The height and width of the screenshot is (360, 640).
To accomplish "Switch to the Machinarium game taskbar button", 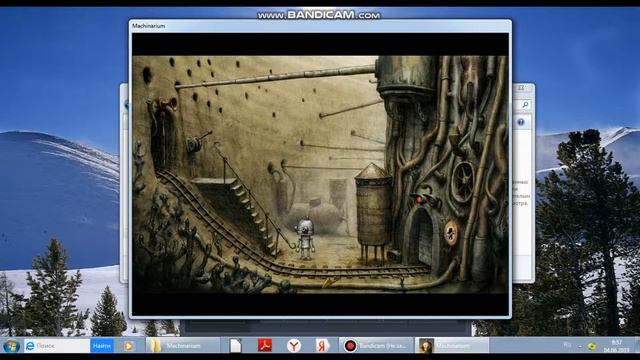I will point(451,346).
